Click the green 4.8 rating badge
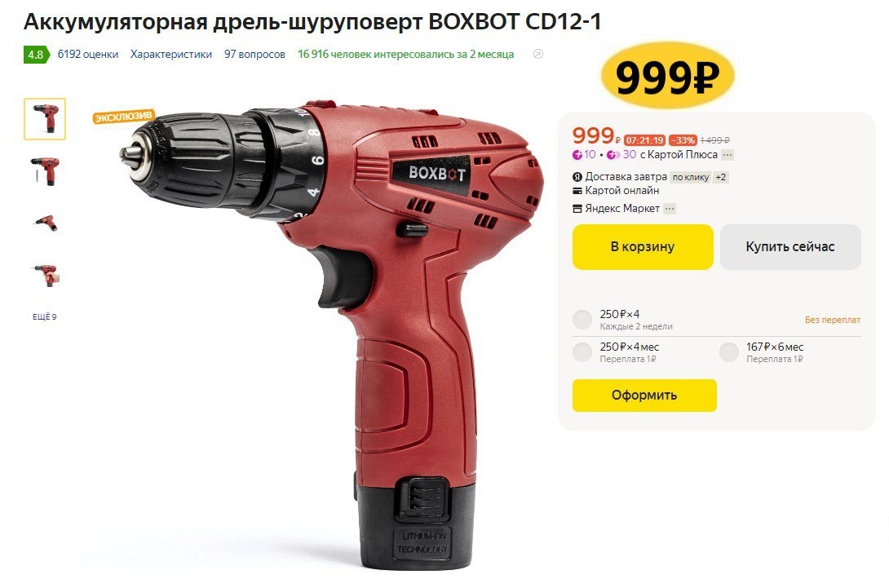Viewport: 889px width, 588px height. 36,55
